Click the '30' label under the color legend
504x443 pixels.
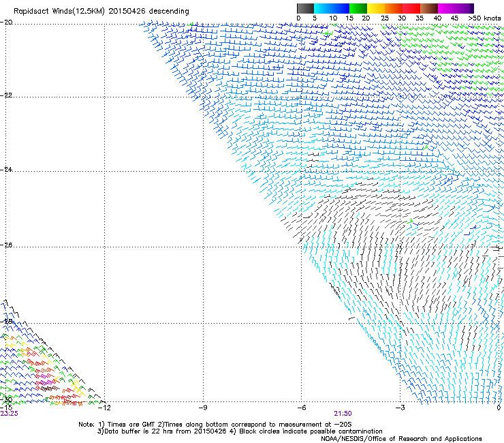402,18
